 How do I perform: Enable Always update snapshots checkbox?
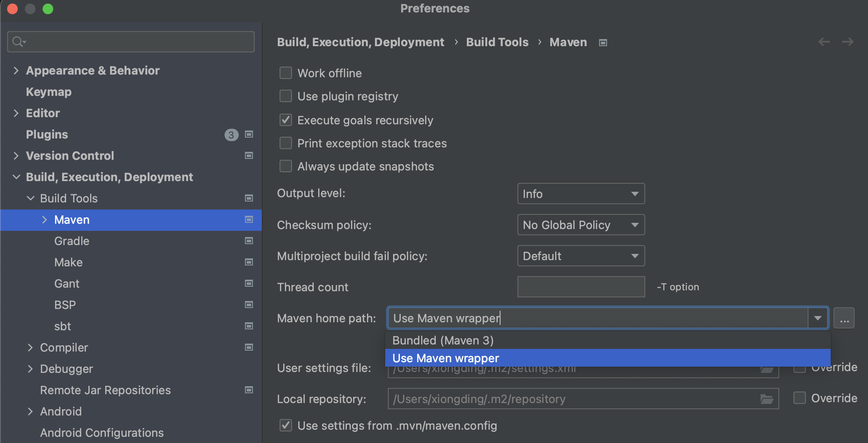[286, 166]
